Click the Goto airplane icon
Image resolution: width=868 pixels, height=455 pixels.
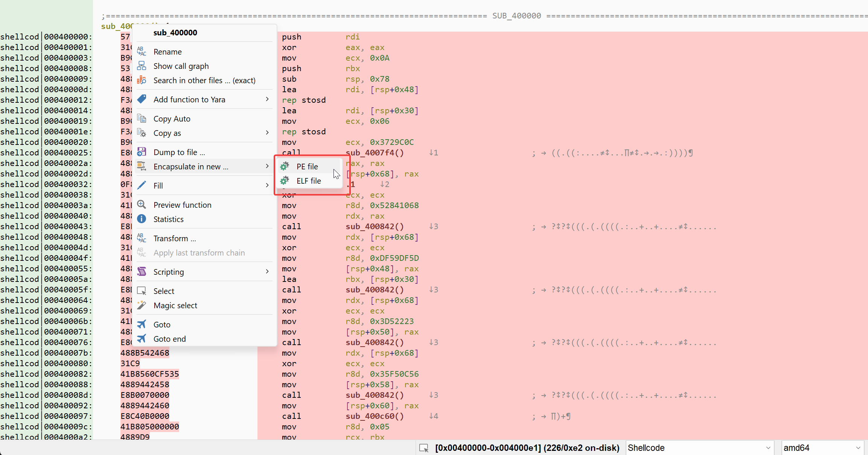pos(142,324)
